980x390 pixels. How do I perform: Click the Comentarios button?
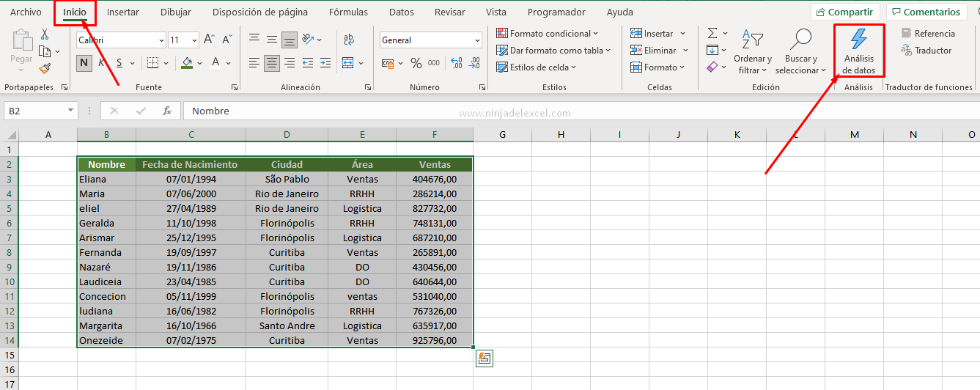(x=926, y=12)
